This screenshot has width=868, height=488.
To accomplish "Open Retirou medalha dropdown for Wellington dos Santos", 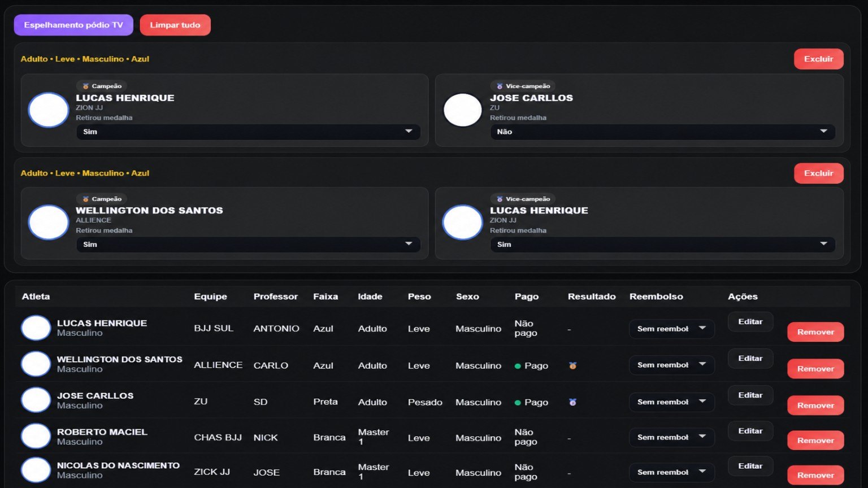I will coord(248,244).
